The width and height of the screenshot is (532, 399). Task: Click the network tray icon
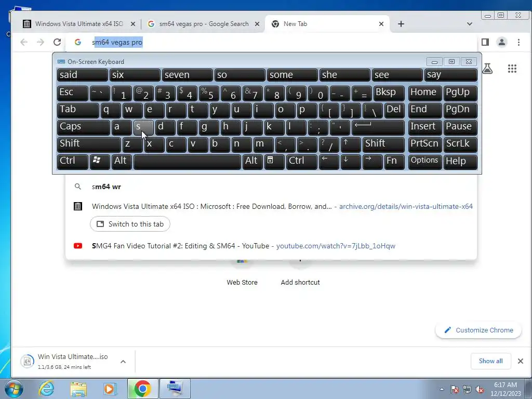tap(467, 389)
